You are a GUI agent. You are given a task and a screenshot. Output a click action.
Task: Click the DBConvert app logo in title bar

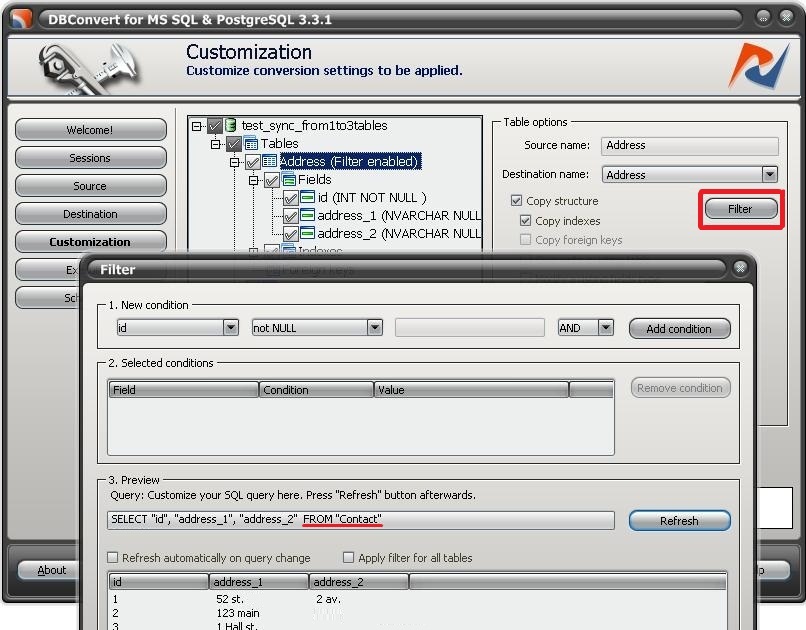tap(21, 19)
